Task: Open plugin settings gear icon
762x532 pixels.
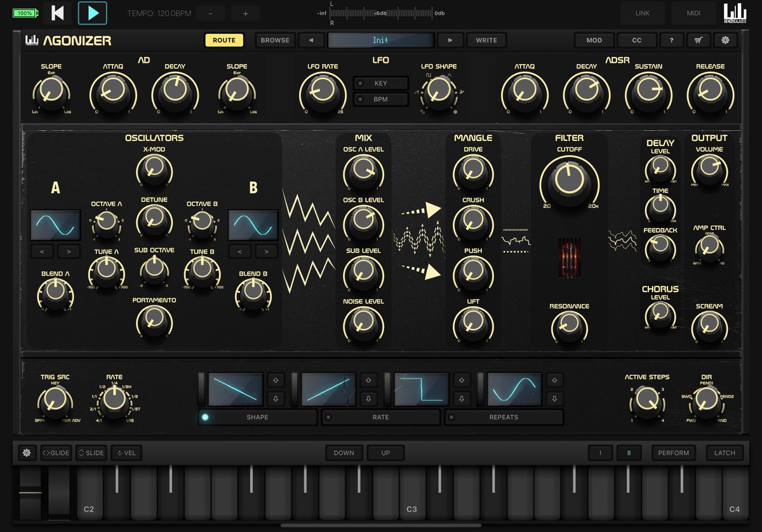Action: pyautogui.click(x=725, y=40)
